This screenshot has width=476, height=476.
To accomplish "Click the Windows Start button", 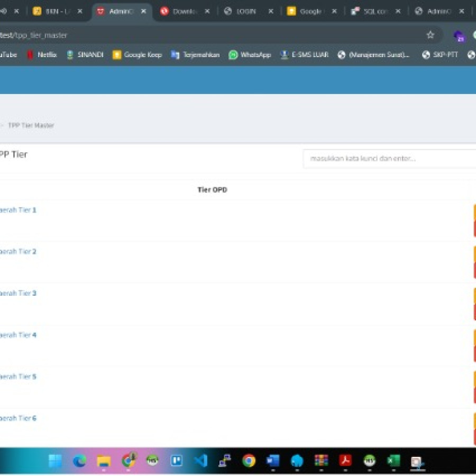I will tap(55, 461).
